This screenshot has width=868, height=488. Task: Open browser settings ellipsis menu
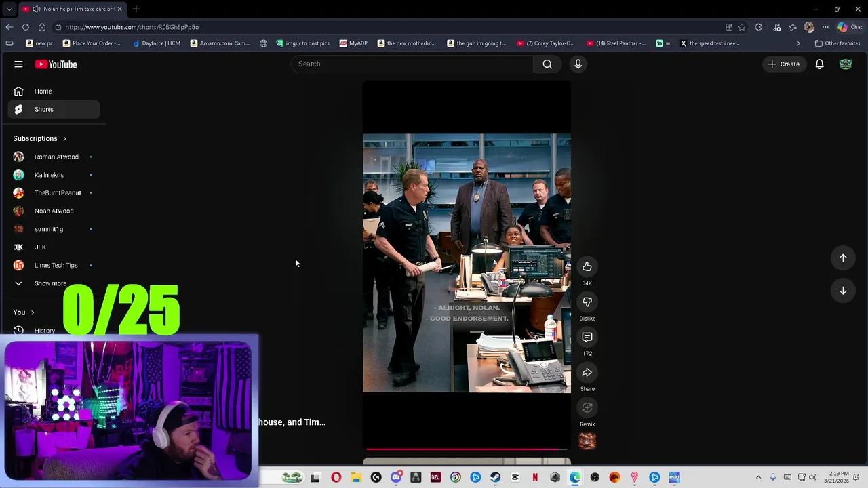point(825,27)
